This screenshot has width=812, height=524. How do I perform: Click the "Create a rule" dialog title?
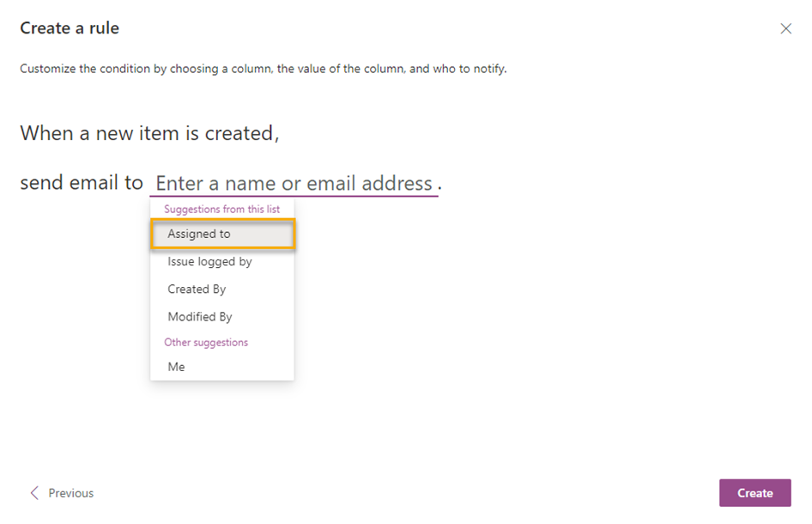pos(69,27)
